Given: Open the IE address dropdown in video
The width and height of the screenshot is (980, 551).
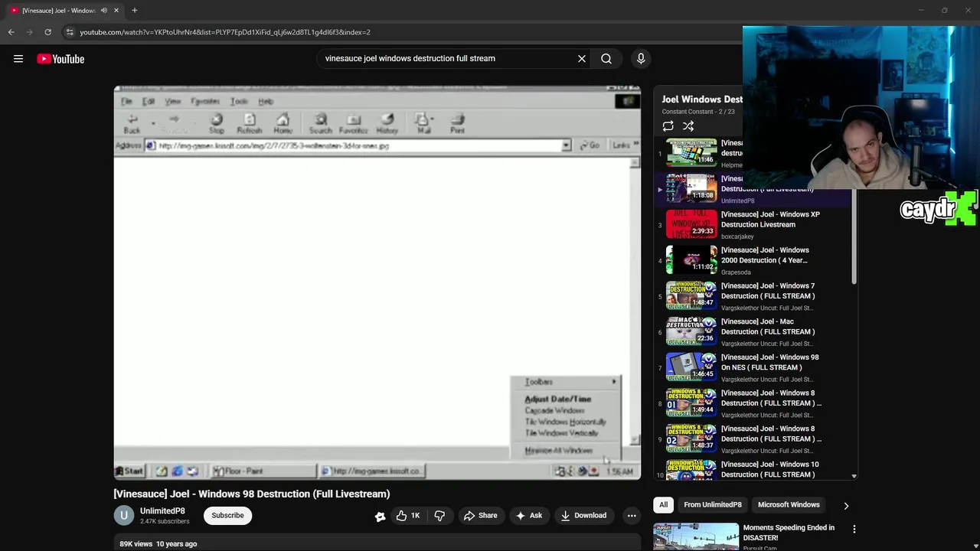Looking at the screenshot, I should click(566, 145).
